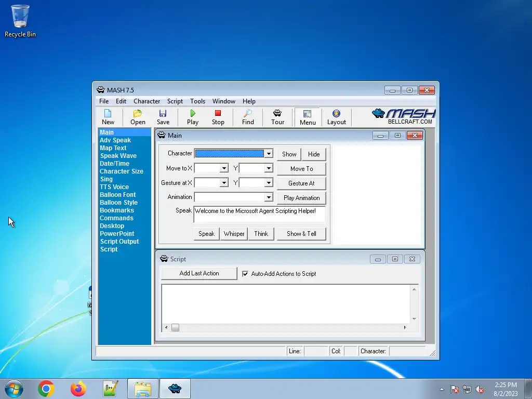The height and width of the screenshot is (399, 532).
Task: Click the script editor text area
Action: coord(286,303)
